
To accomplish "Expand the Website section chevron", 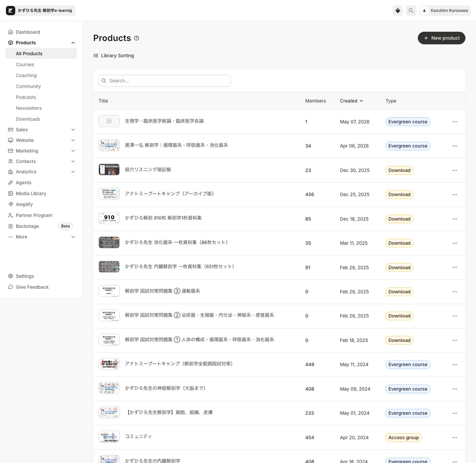I will click(x=73, y=140).
